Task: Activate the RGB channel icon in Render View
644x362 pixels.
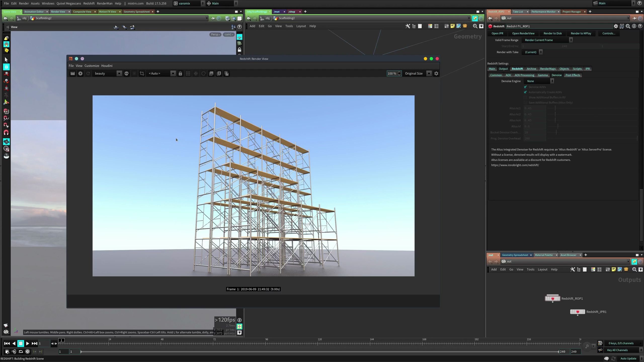Action: pos(126,73)
